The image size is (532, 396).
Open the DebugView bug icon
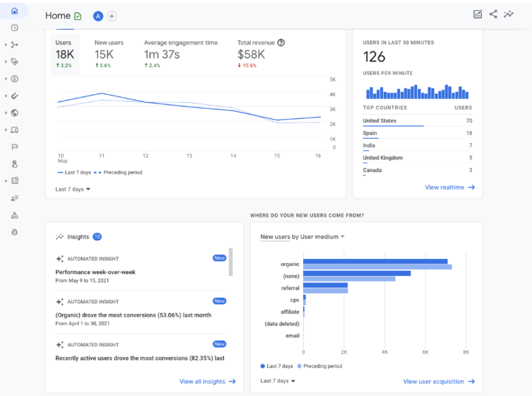(x=14, y=232)
